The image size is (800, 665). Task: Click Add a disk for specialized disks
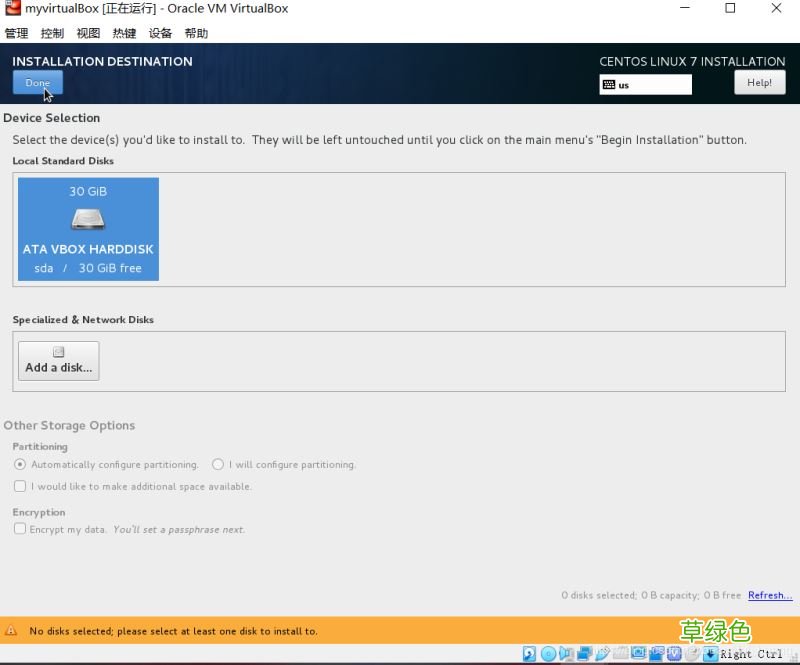pyautogui.click(x=58, y=359)
